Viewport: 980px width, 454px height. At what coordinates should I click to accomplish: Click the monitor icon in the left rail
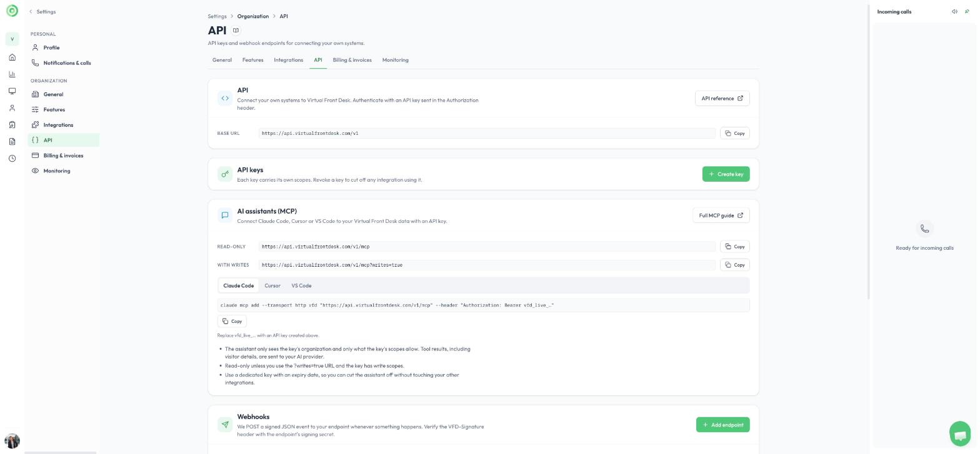12,91
